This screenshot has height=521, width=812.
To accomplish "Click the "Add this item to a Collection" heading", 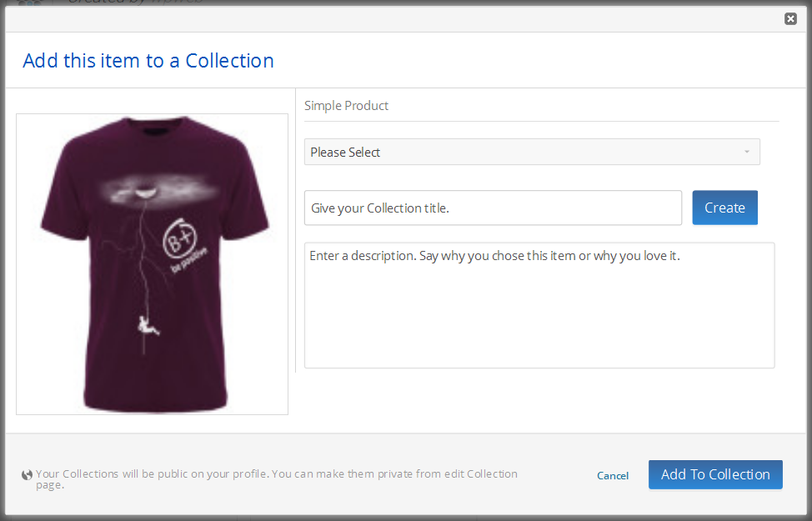I will (148, 61).
